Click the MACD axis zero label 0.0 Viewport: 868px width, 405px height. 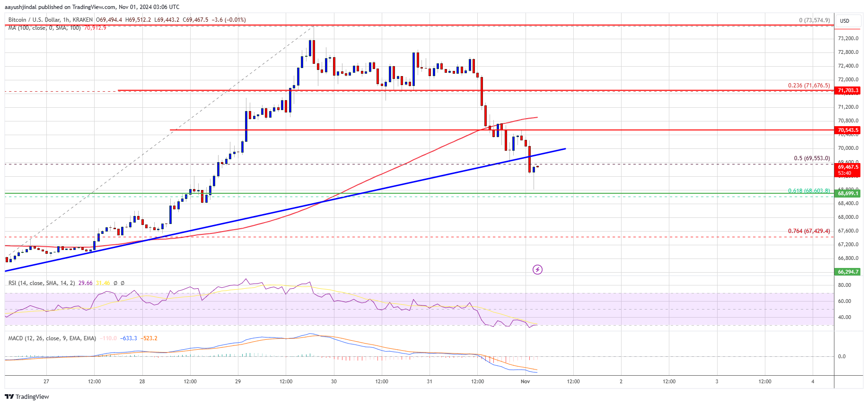click(x=842, y=356)
